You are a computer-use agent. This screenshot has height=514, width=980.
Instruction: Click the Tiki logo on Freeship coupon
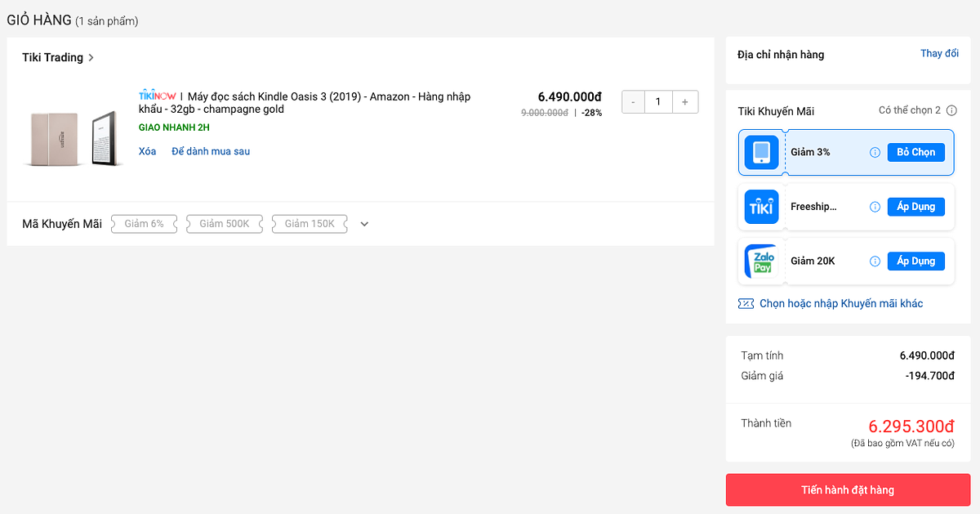(x=761, y=207)
